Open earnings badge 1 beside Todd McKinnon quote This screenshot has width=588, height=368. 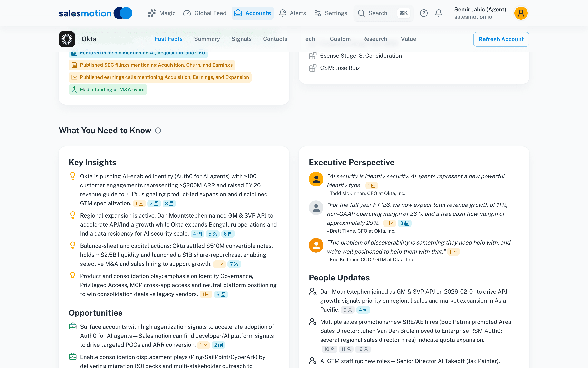[x=372, y=186]
